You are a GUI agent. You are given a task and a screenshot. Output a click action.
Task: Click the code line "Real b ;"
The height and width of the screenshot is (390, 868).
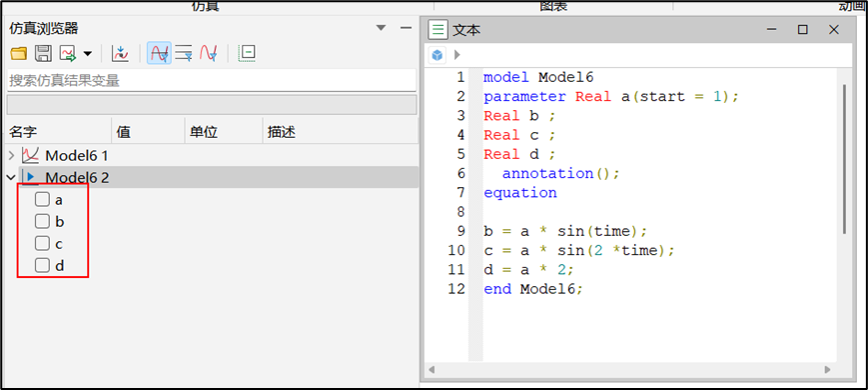coord(519,116)
